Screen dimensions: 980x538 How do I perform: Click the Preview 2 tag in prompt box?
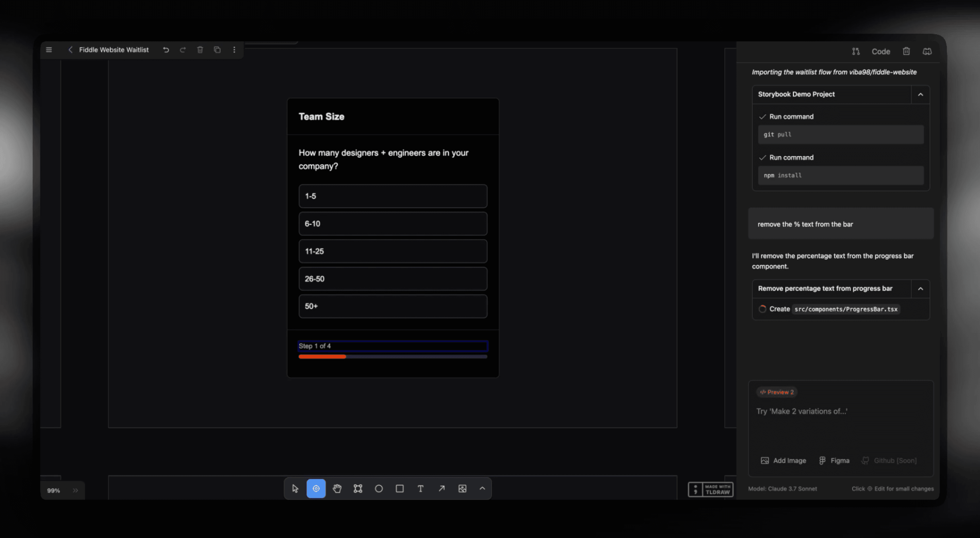(777, 392)
